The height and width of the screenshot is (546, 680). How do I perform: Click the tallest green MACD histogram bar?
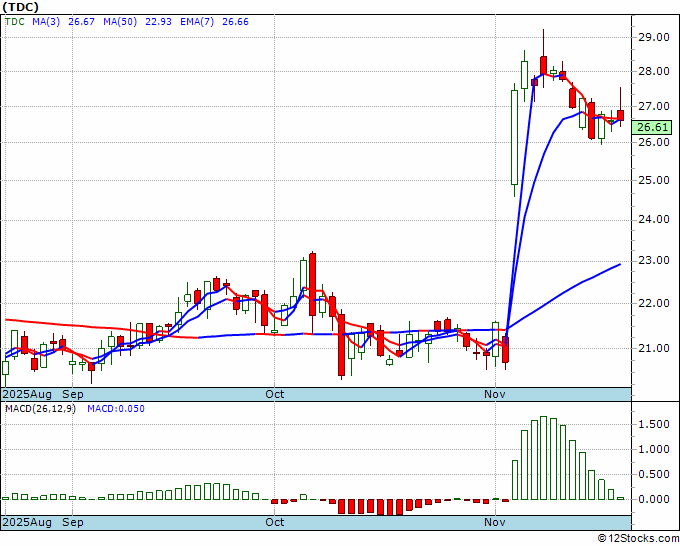click(543, 458)
